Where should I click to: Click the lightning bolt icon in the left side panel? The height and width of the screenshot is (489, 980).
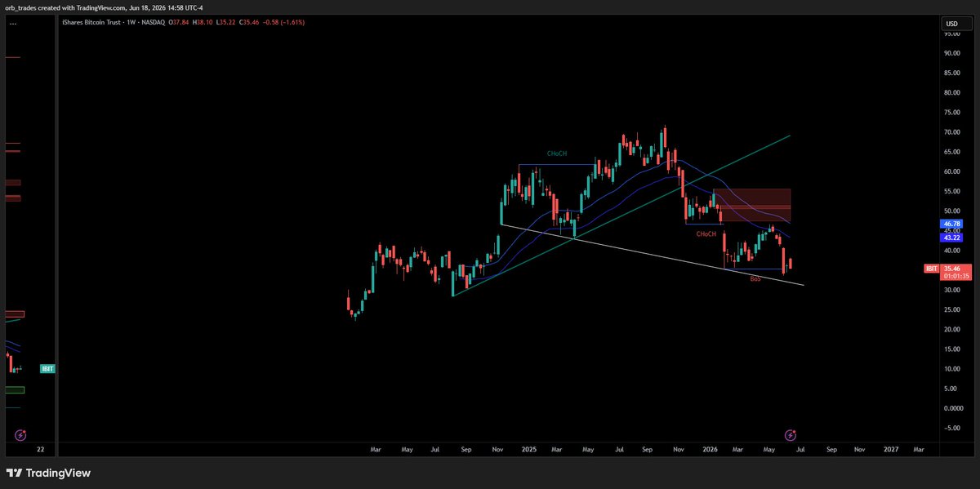(20, 435)
